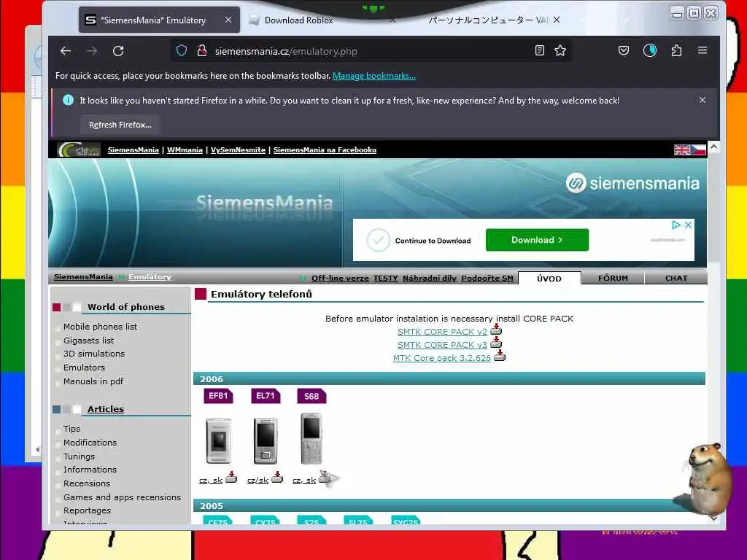Open the Tunings sidebar link
Screen dimensions: 747x560
[79, 456]
